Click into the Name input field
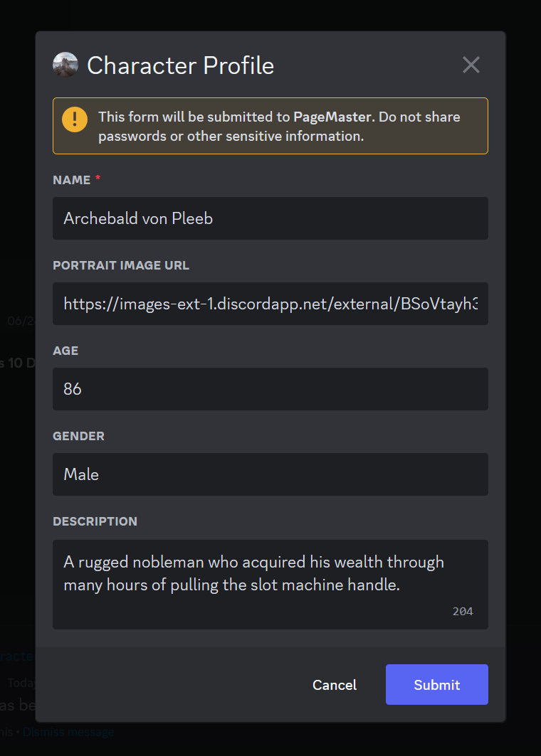This screenshot has width=541, height=756. coord(270,218)
